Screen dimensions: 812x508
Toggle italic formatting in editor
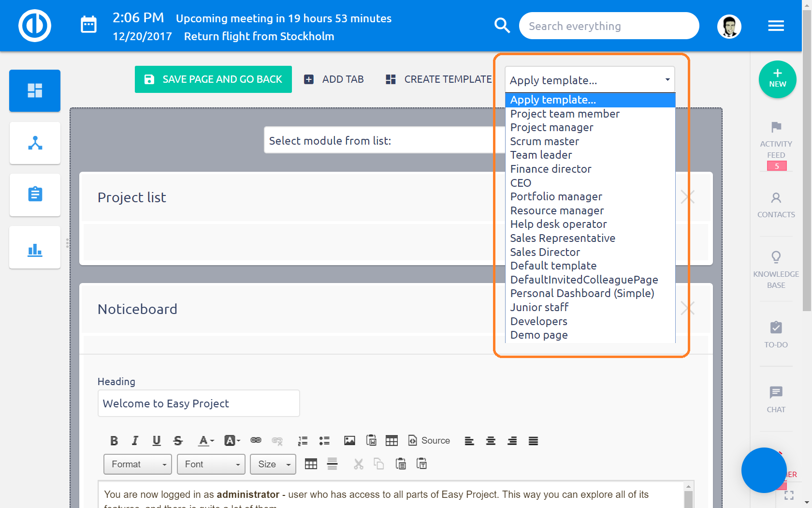pos(135,441)
